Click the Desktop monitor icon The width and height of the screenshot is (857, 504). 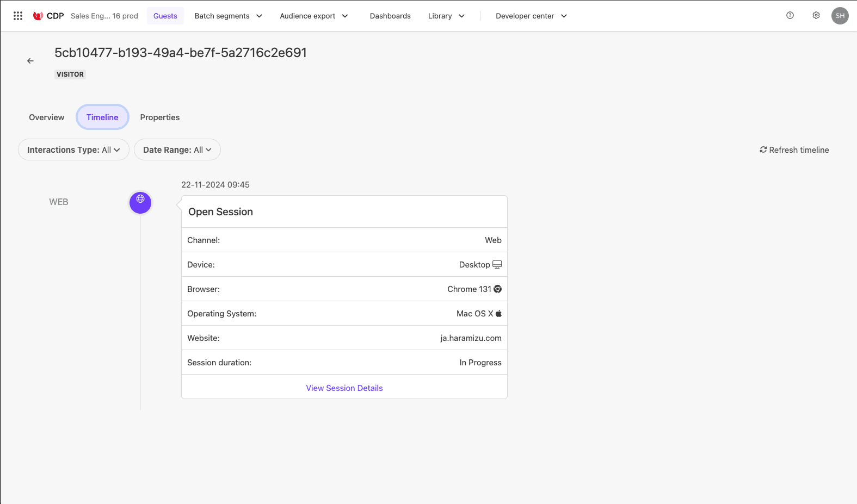(x=497, y=265)
